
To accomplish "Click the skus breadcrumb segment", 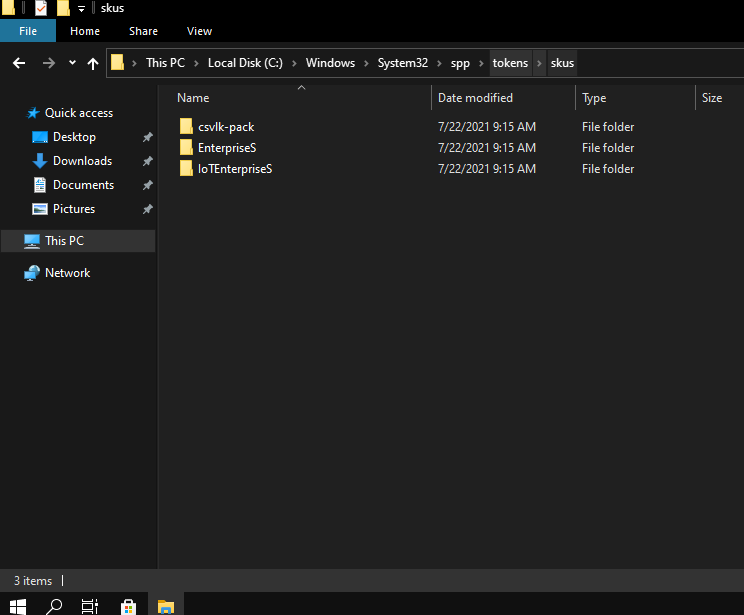I will coord(562,63).
